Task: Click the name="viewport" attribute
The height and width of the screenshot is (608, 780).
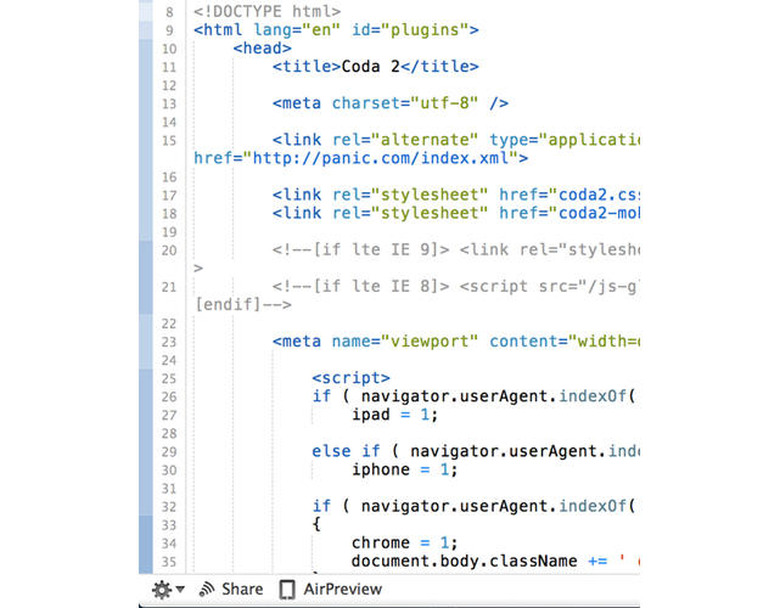Action: click(405, 341)
